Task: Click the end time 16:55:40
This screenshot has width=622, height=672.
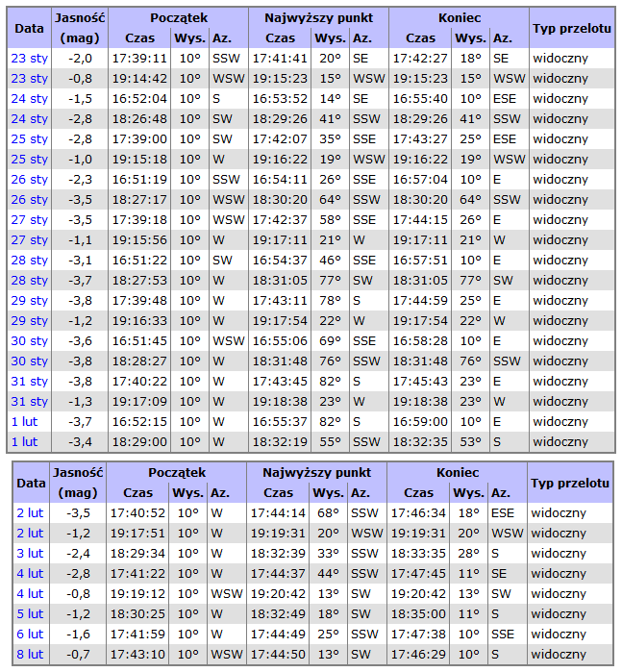Action: [x=420, y=98]
